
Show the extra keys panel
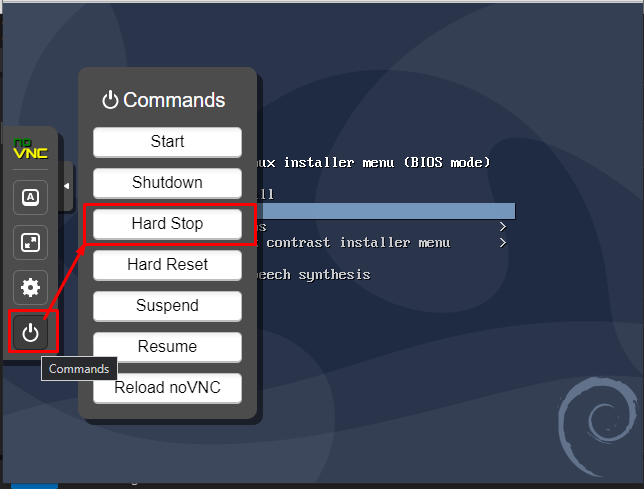point(30,197)
